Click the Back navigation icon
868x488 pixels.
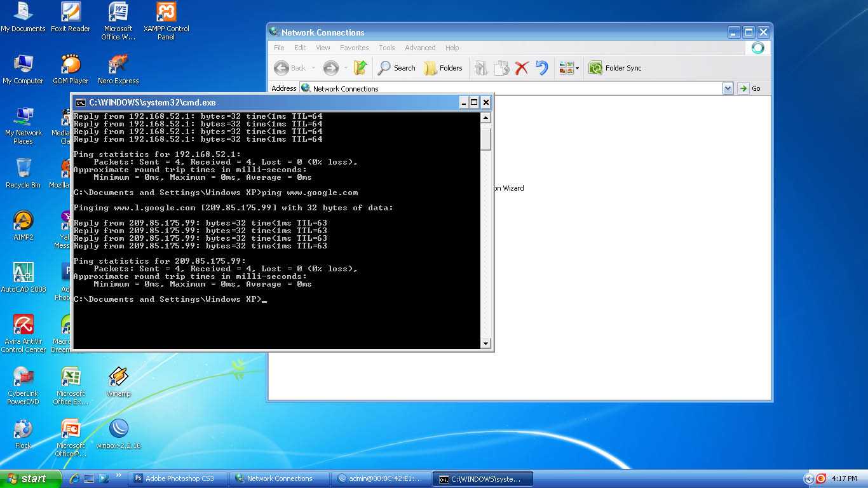tap(281, 68)
